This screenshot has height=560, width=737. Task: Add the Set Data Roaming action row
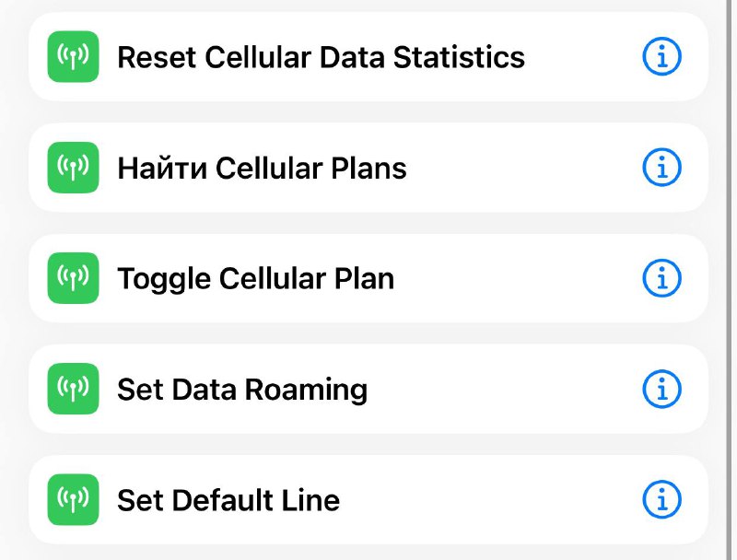(x=368, y=389)
